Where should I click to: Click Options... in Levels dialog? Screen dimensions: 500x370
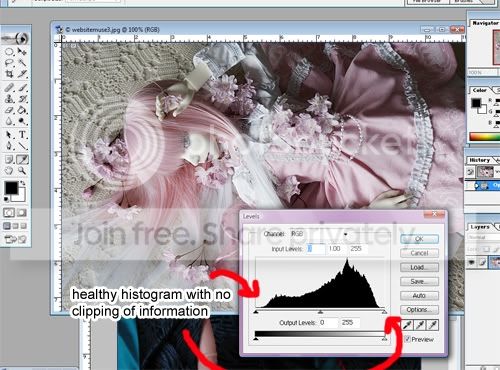(x=419, y=310)
